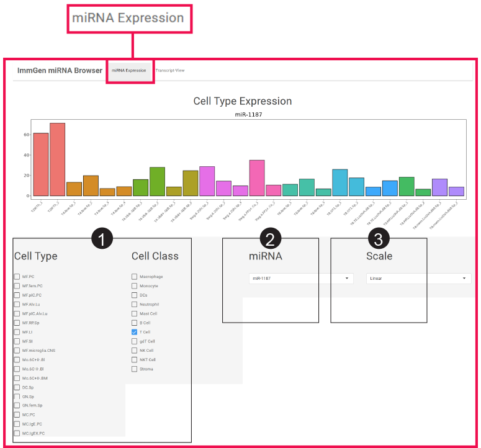Select the DC.Sp cell type checkbox

click(17, 387)
